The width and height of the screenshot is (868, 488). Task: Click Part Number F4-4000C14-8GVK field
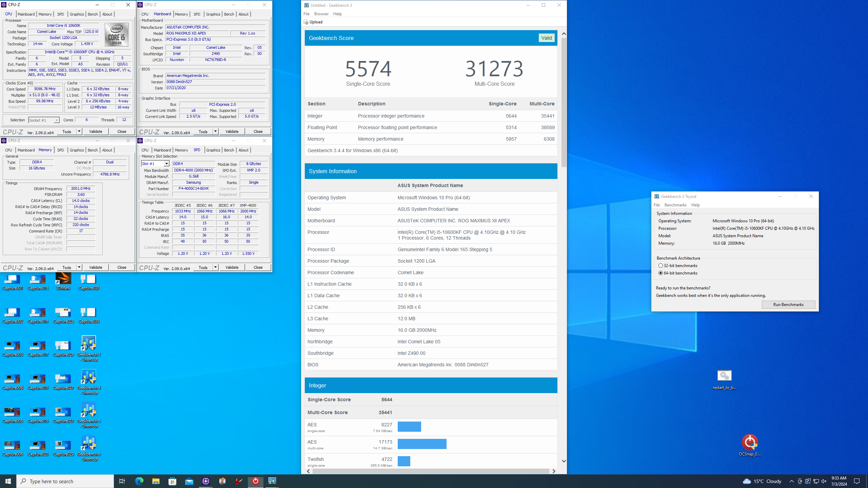click(194, 188)
